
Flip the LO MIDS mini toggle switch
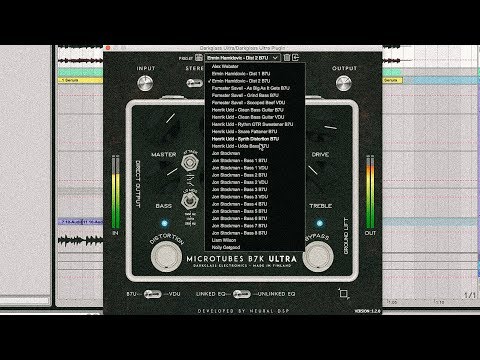[x=190, y=201]
